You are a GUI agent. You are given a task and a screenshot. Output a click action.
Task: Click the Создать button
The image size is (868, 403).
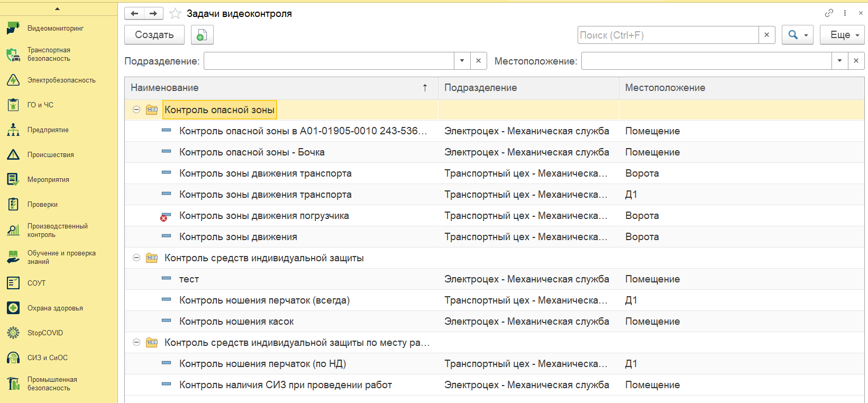point(154,35)
